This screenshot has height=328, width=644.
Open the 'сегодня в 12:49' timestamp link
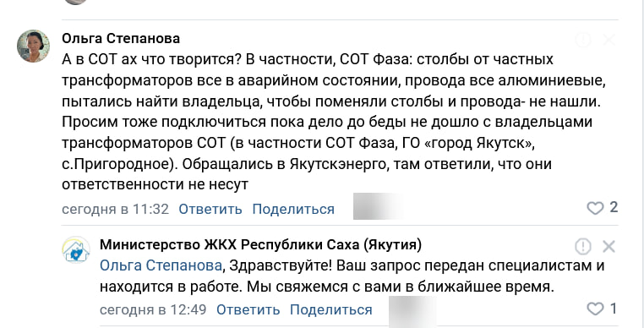tap(153, 309)
